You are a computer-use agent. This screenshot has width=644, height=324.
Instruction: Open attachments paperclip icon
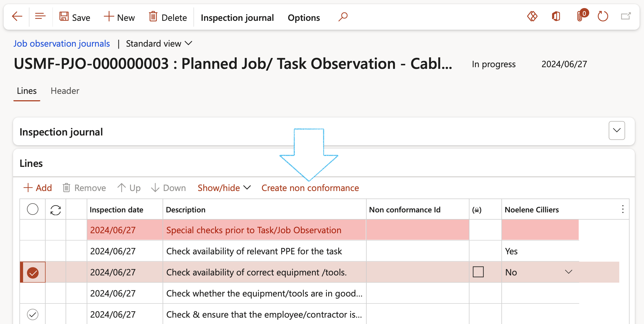(x=580, y=16)
